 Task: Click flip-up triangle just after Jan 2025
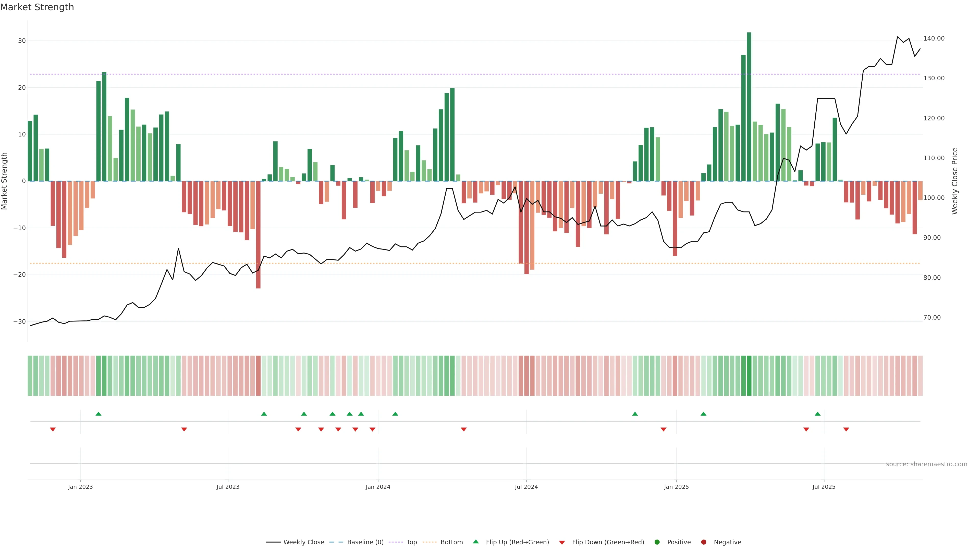(x=703, y=414)
